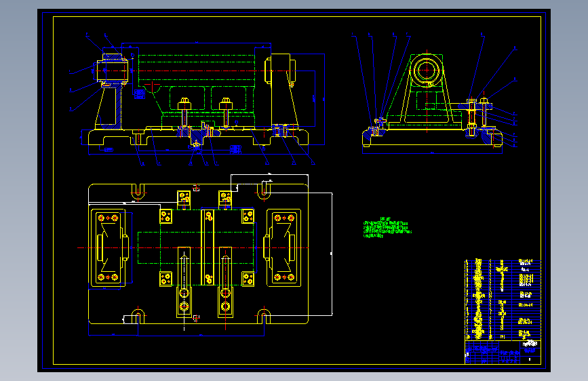Select the left bearing housing in the plan view
Screen dimensions: 588x381
pos(109,248)
